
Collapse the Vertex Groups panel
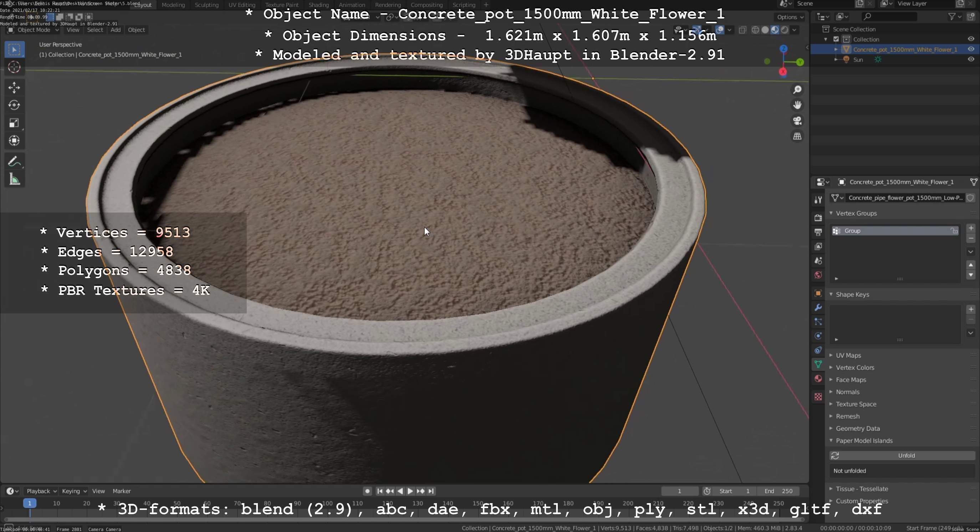[x=831, y=213]
